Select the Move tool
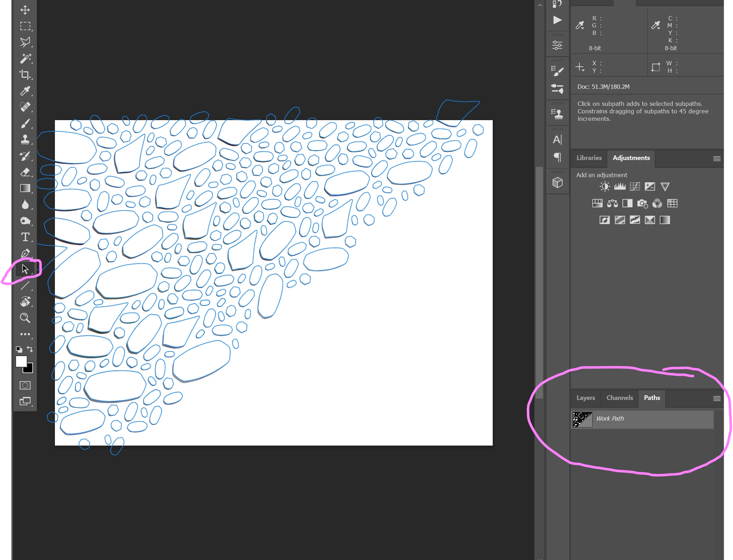Screen dimensions: 733x560 pos(25,10)
